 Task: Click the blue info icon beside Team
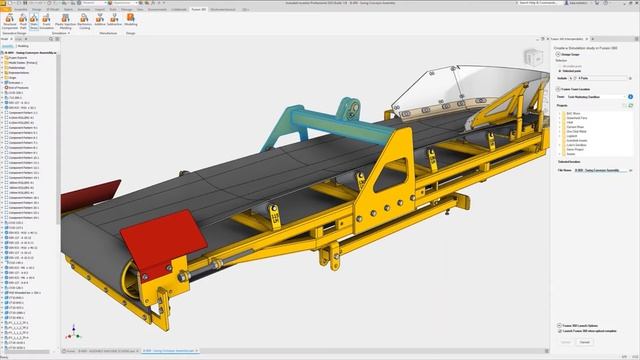[631, 97]
